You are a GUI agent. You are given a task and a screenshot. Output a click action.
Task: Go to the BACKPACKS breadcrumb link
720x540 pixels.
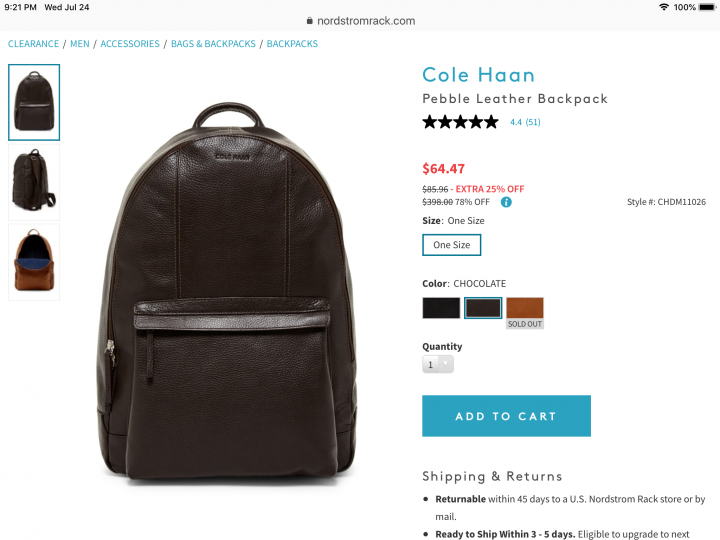pos(292,44)
